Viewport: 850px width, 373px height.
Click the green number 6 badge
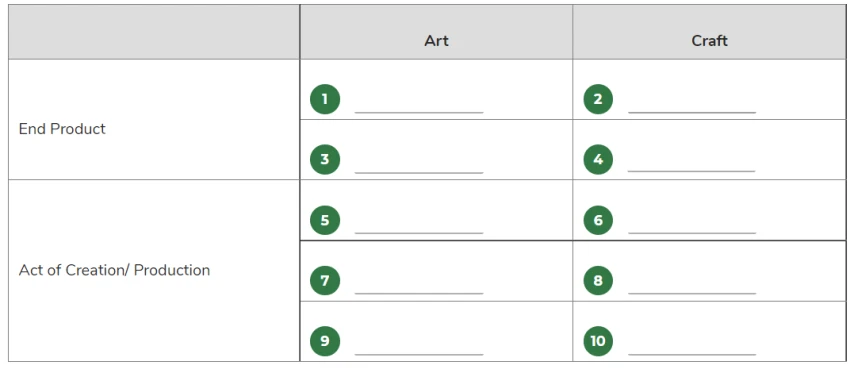coord(598,220)
